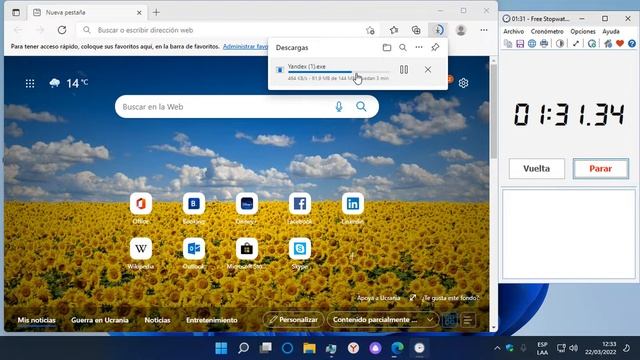Open the Outlook quick link

click(x=194, y=249)
